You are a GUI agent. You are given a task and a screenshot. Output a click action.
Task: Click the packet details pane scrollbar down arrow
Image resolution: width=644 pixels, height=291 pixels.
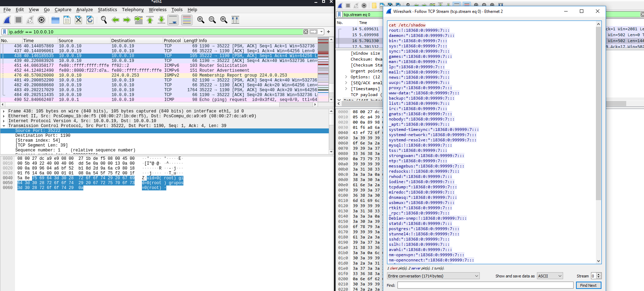pyautogui.click(x=331, y=152)
